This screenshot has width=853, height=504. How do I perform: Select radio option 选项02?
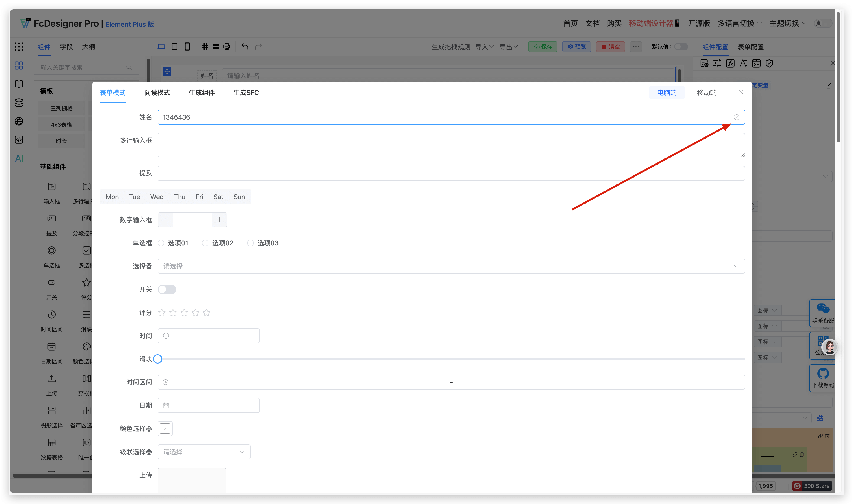click(205, 243)
